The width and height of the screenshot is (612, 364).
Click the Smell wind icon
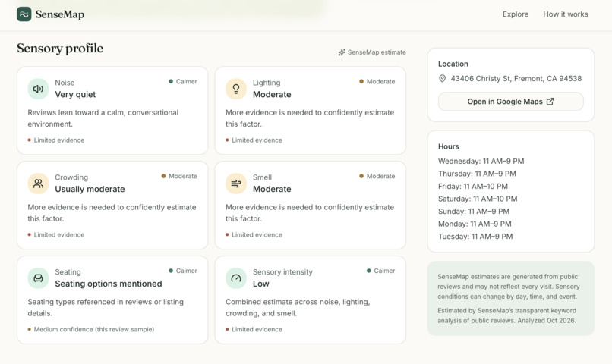point(235,184)
